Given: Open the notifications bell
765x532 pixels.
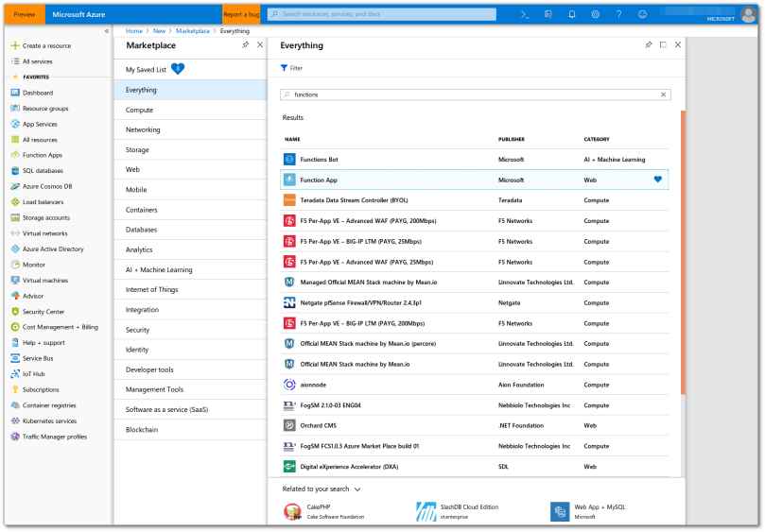Looking at the screenshot, I should pyautogui.click(x=572, y=14).
